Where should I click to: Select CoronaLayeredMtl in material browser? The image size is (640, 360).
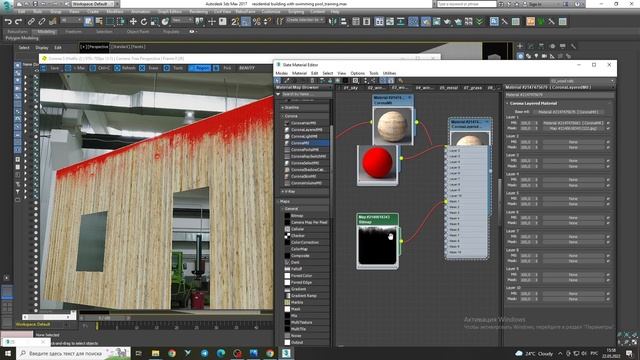tap(307, 130)
